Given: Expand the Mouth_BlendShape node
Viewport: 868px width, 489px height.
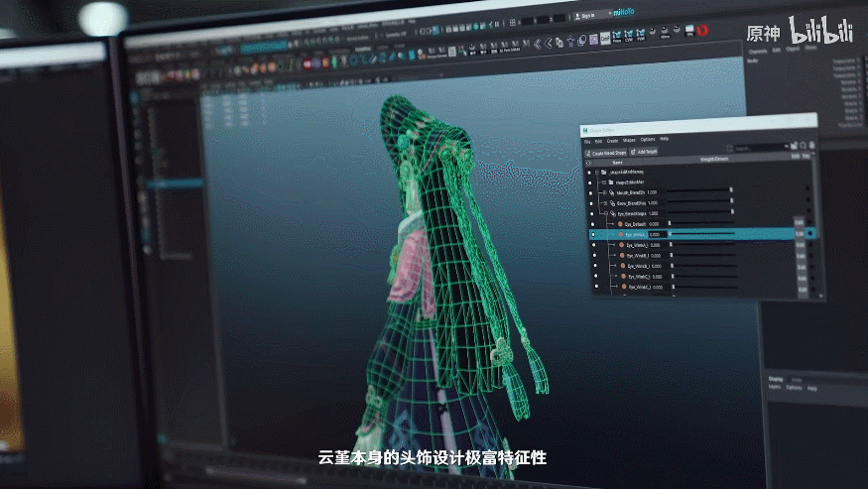Looking at the screenshot, I should [x=605, y=192].
